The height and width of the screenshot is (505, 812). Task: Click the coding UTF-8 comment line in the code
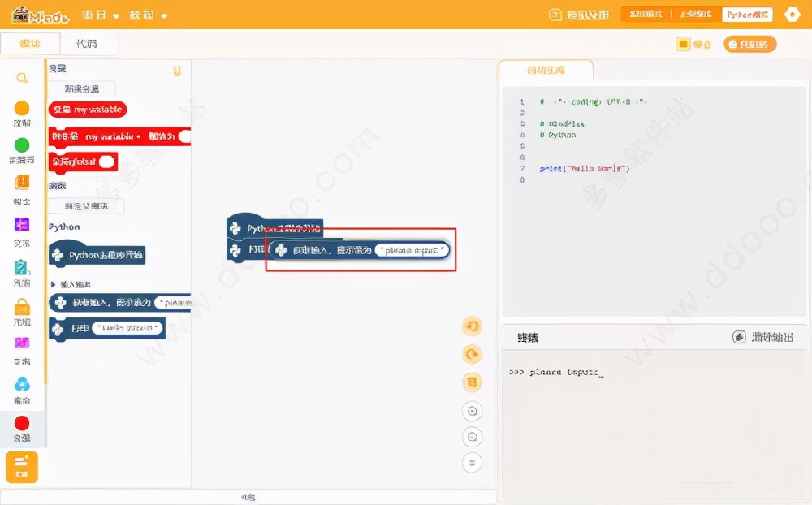[594, 101]
